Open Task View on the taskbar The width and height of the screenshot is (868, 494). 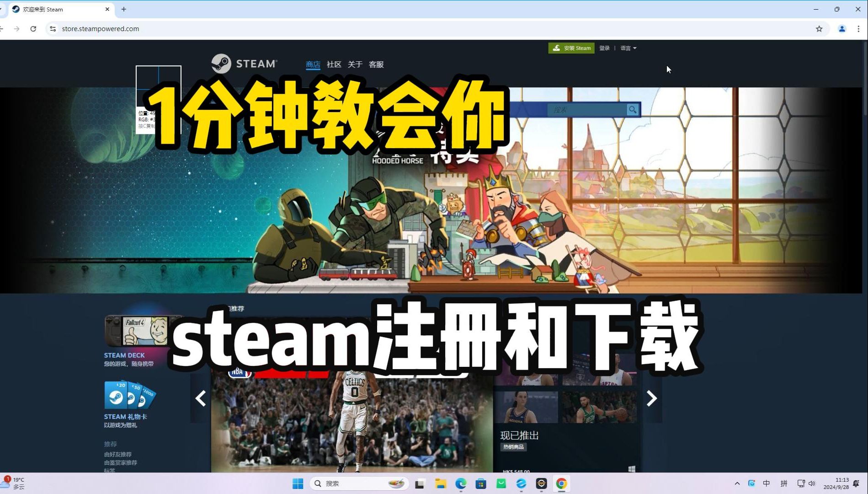coord(420,483)
